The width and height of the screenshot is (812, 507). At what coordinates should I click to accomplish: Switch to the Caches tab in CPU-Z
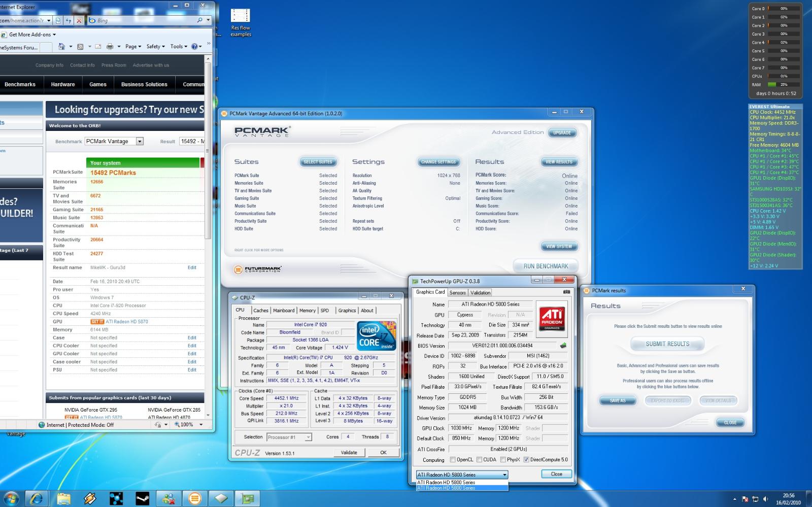click(261, 311)
